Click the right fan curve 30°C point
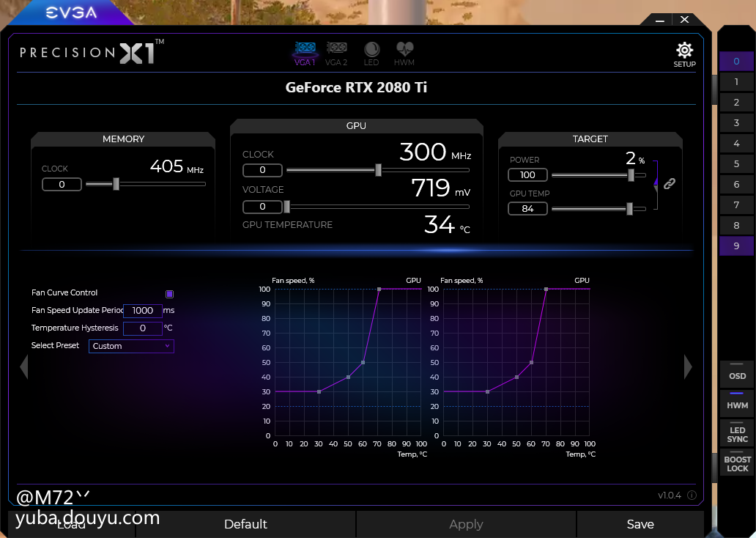This screenshot has height=538, width=756. click(x=487, y=392)
